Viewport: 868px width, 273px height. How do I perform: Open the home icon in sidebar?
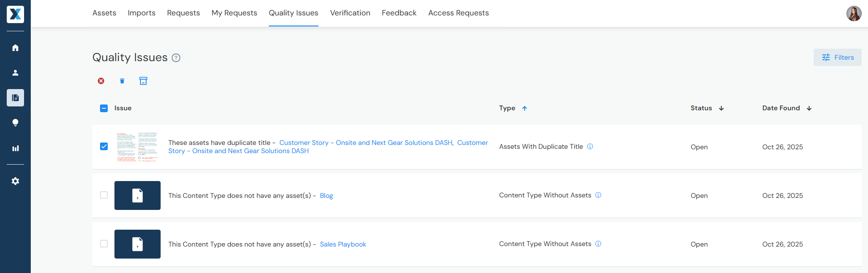click(x=15, y=48)
